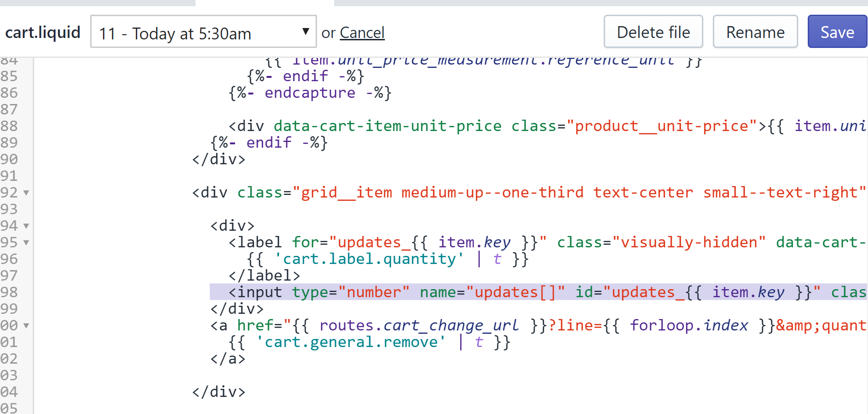Click line number 98 in the gutter

coord(9,292)
